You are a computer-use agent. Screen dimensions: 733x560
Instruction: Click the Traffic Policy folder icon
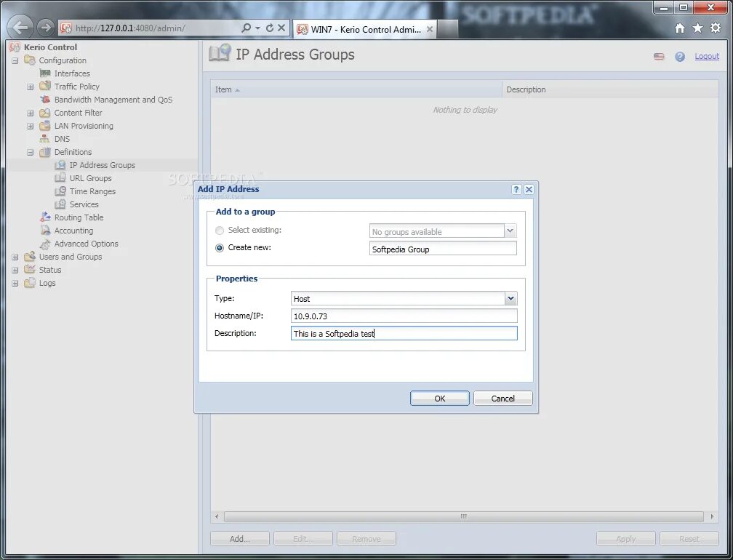[x=45, y=86]
